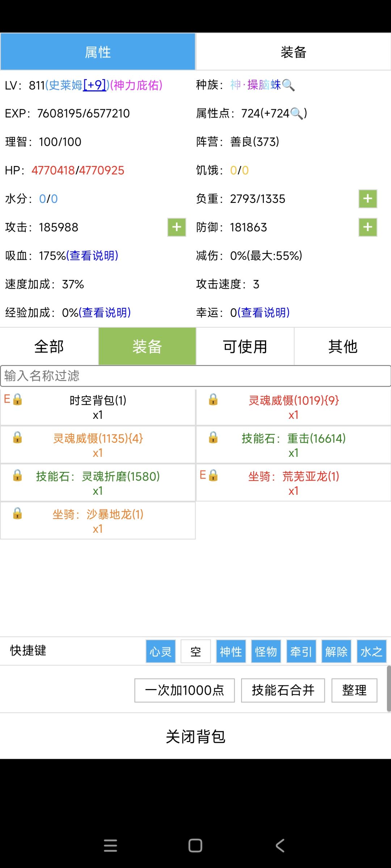
Task: Focus the 输入名称过滤 filter field
Action: 195,376
